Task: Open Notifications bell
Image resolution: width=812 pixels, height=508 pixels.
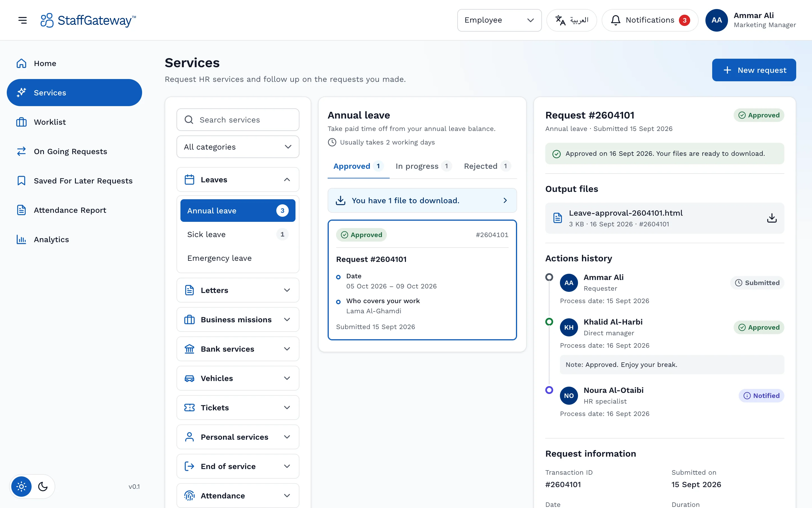Action: click(650, 20)
